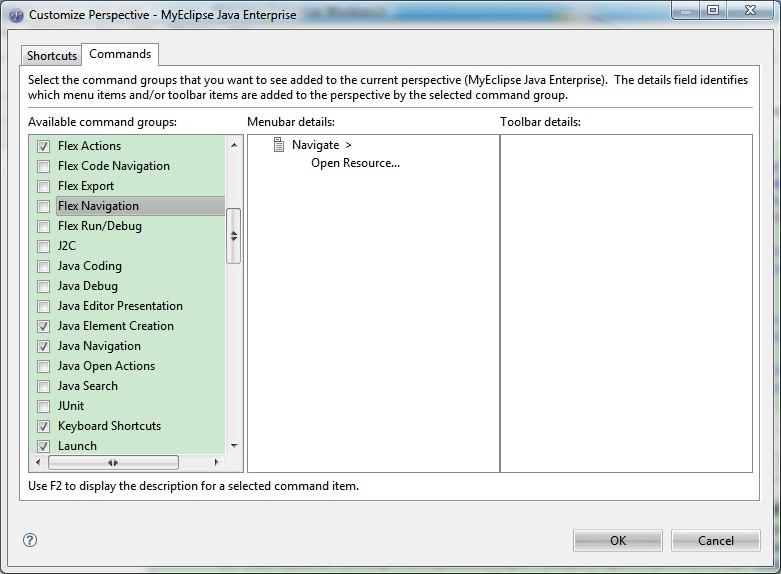The image size is (781, 574).
Task: Enable the Java Search checkbox
Action: click(43, 386)
